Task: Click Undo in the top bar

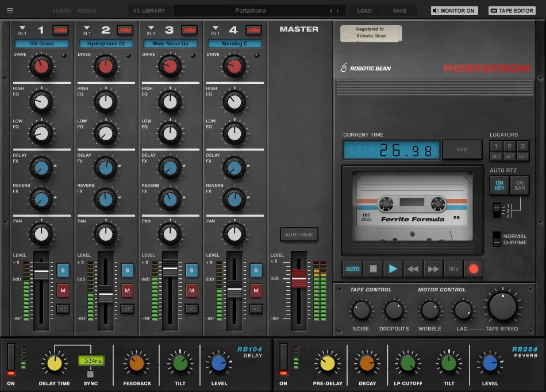Action: coord(61,11)
